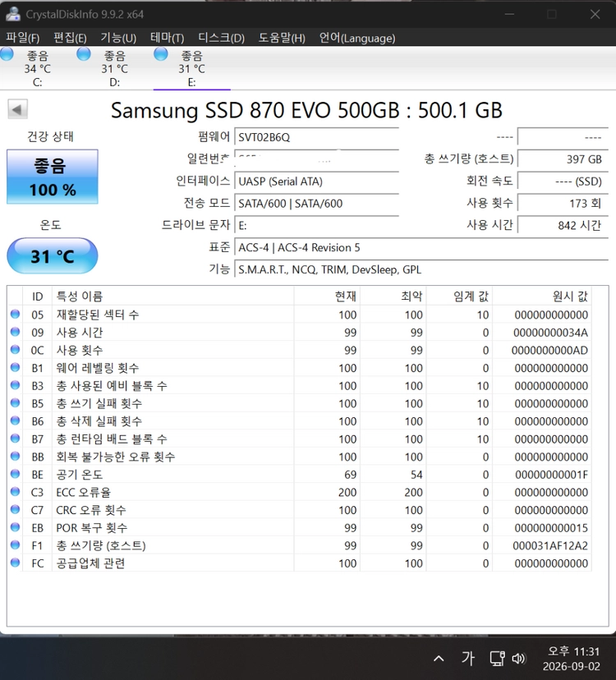Click status orb of attribute BE

tap(15, 474)
